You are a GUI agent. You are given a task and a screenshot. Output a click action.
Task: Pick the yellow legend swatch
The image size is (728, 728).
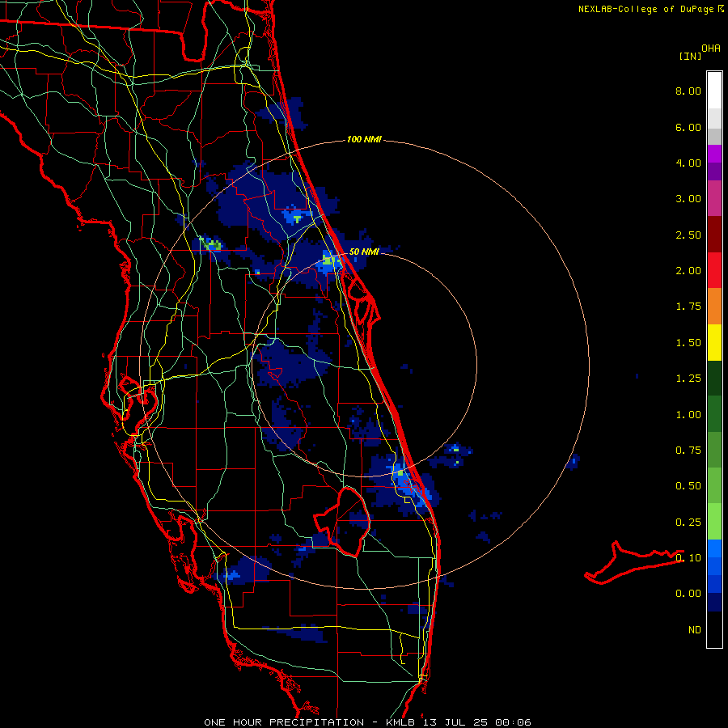[714, 343]
